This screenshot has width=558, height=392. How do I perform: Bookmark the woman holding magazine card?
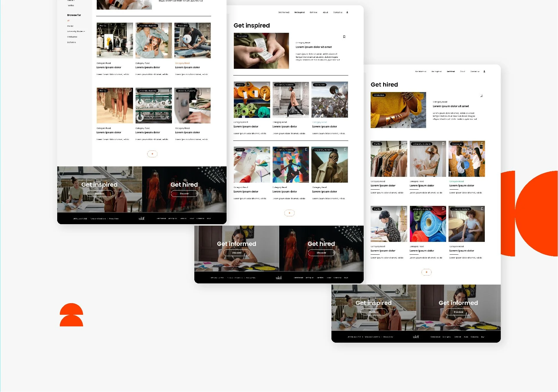169,26
